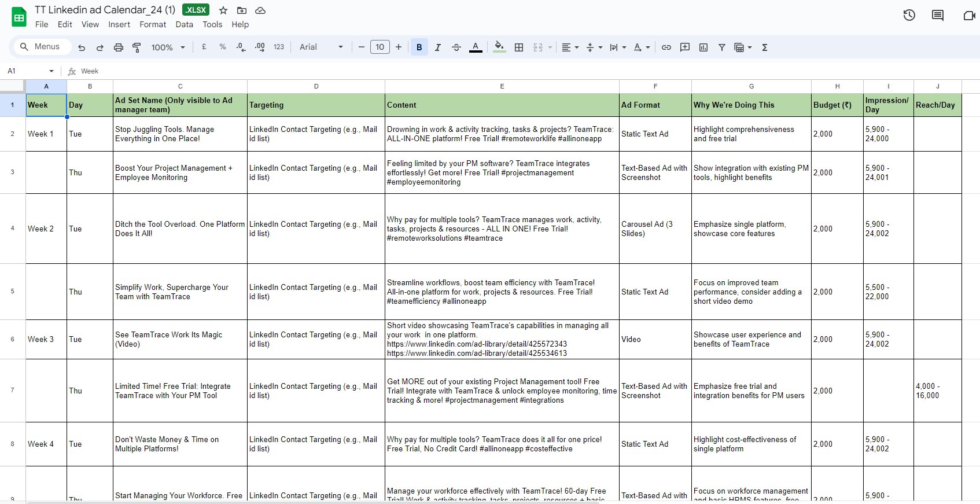This screenshot has width=980, height=504.
Task: Toggle italic text formatting
Action: pyautogui.click(x=438, y=47)
